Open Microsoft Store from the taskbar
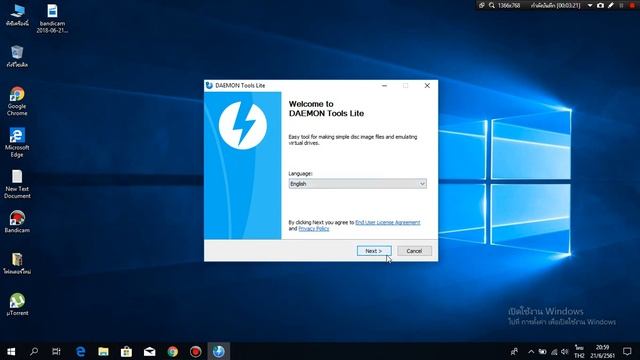 pyautogui.click(x=126, y=351)
